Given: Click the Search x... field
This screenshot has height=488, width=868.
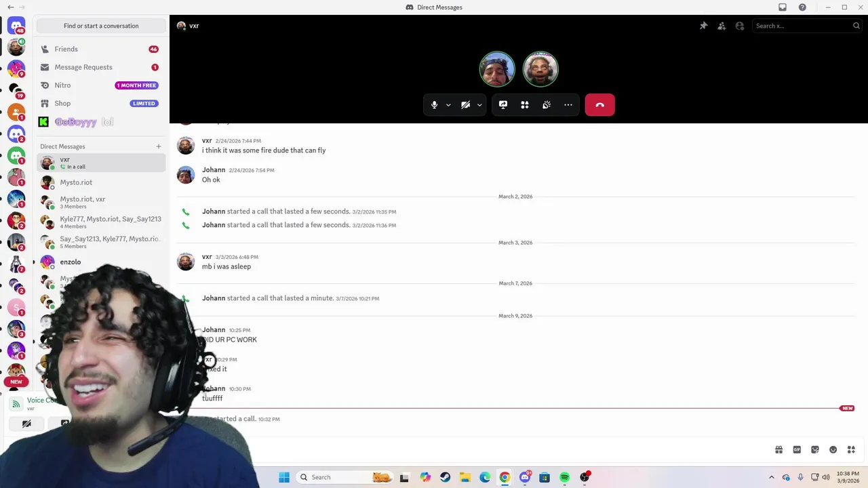Looking at the screenshot, I should coord(807,26).
